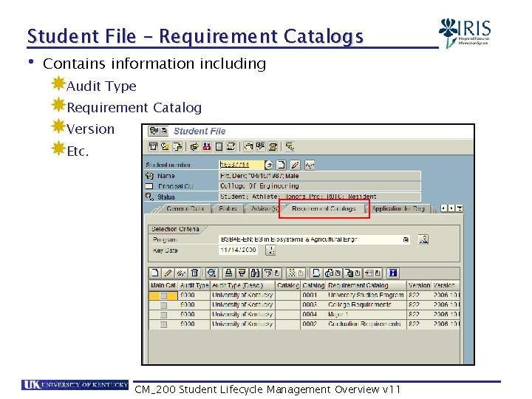Click the Main Cat column header
Image resolution: width=532 pixels, height=399 pixels.
click(163, 285)
